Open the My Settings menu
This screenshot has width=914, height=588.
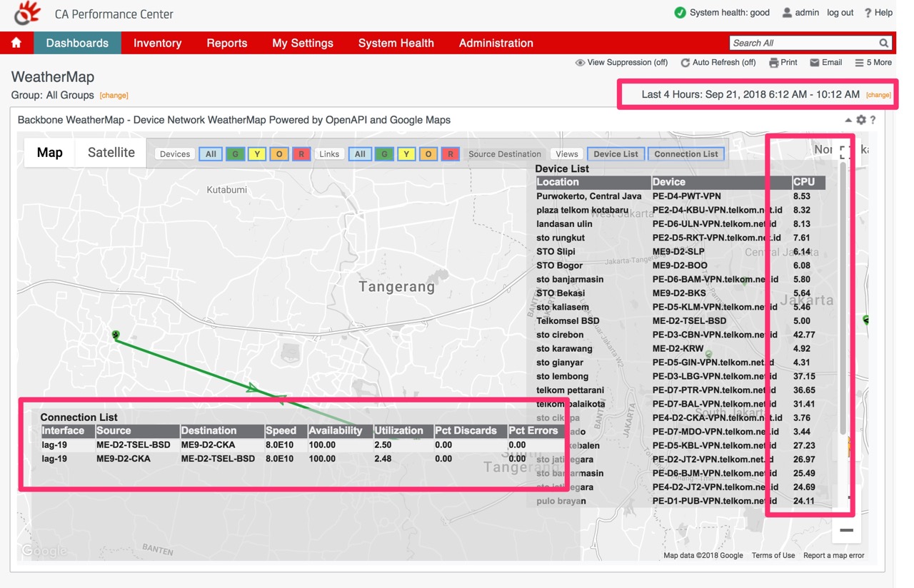click(x=303, y=43)
